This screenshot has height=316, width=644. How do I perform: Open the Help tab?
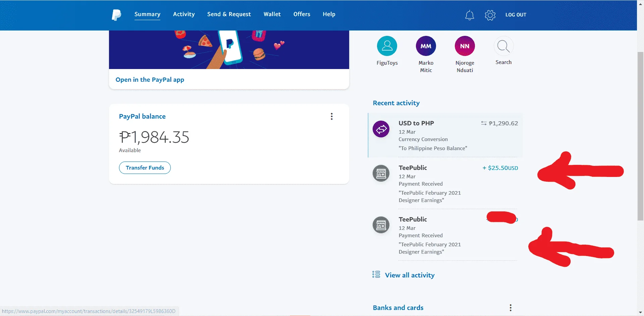pyautogui.click(x=329, y=14)
